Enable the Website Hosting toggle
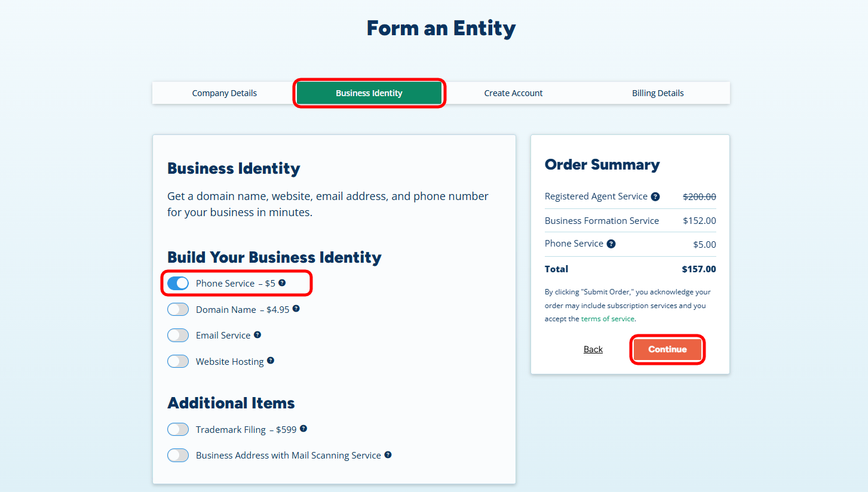This screenshot has height=492, width=868. tap(178, 361)
